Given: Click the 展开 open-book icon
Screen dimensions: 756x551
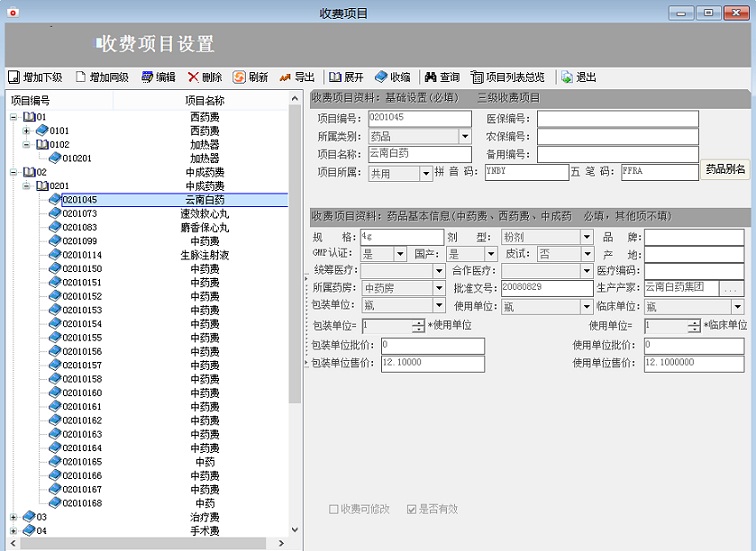Looking at the screenshot, I should (x=335, y=77).
